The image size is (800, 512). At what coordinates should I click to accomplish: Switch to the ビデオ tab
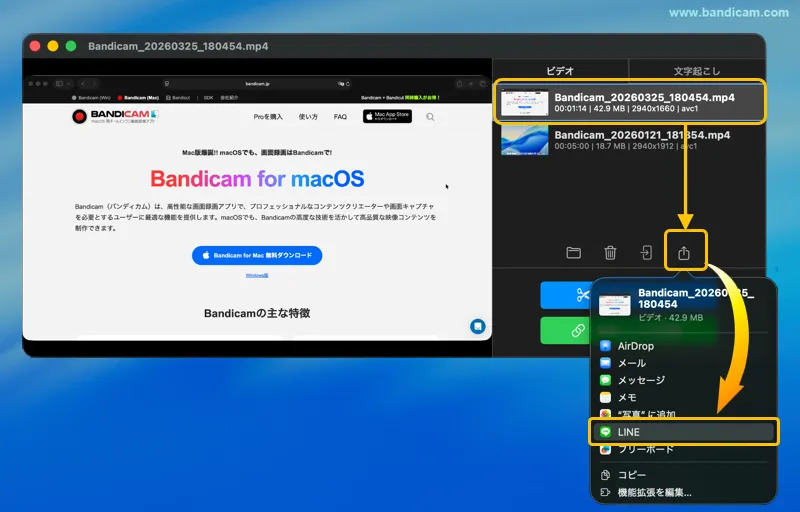point(560,71)
